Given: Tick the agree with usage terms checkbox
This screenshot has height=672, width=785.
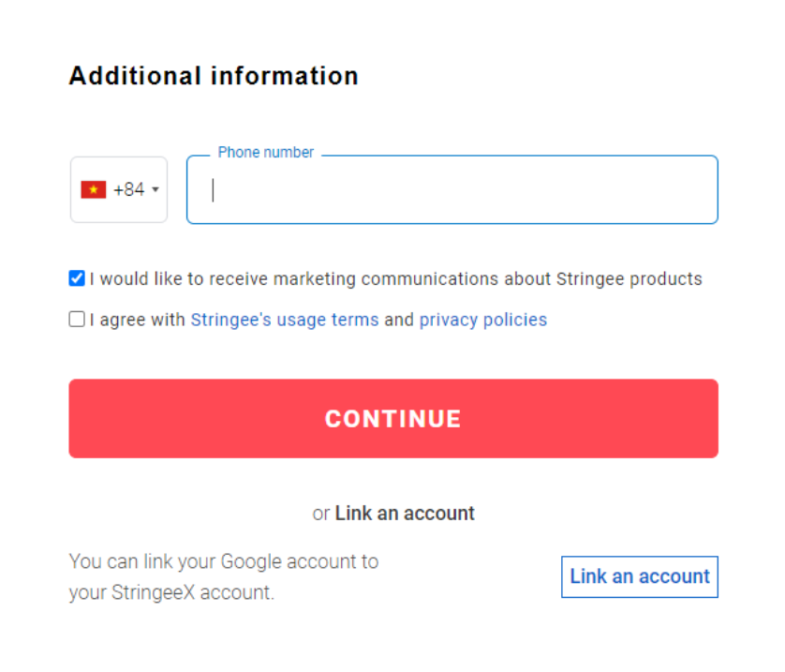Looking at the screenshot, I should tap(77, 320).
